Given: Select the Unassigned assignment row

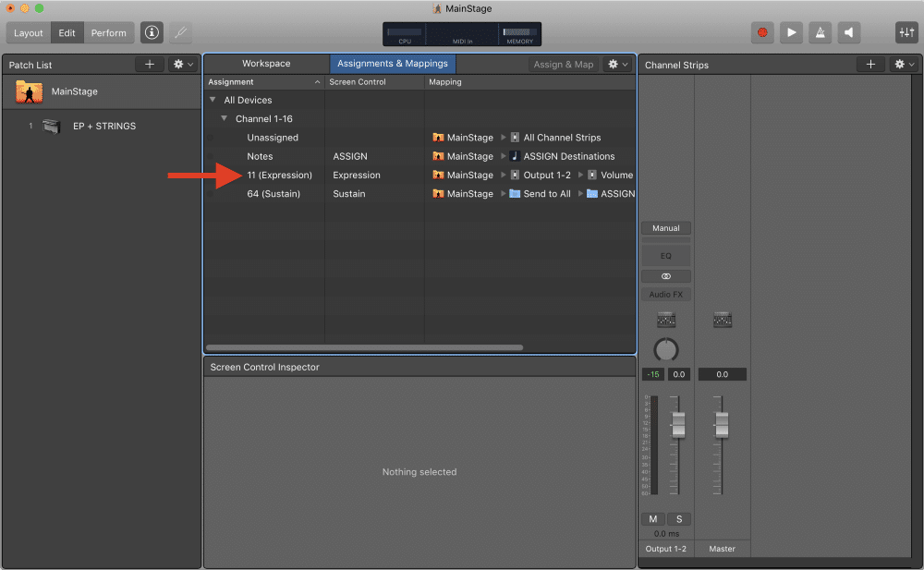Looking at the screenshot, I should pos(420,138).
